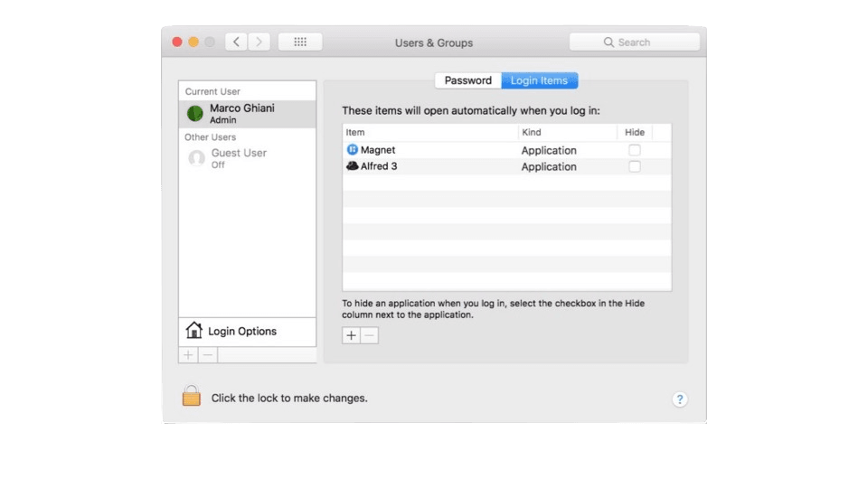868x488 pixels.
Task: Open the help question mark button
Action: point(680,399)
